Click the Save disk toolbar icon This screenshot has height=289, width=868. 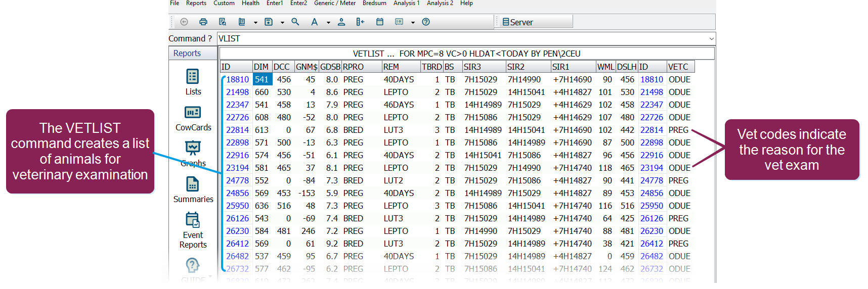click(x=269, y=22)
